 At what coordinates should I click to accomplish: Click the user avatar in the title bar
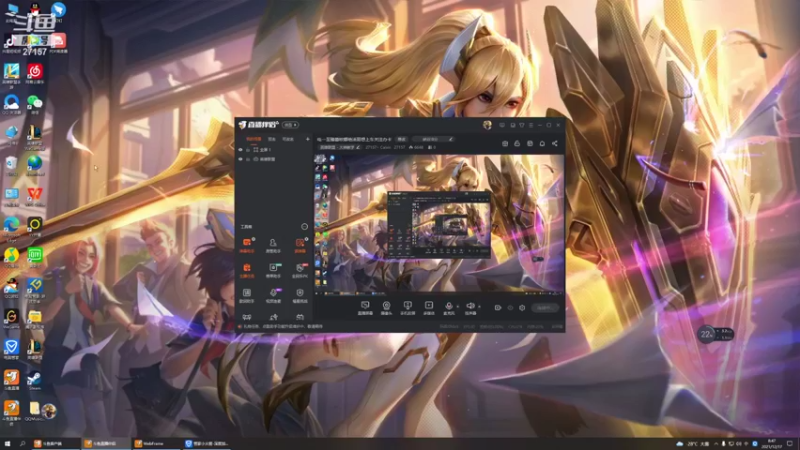click(487, 125)
